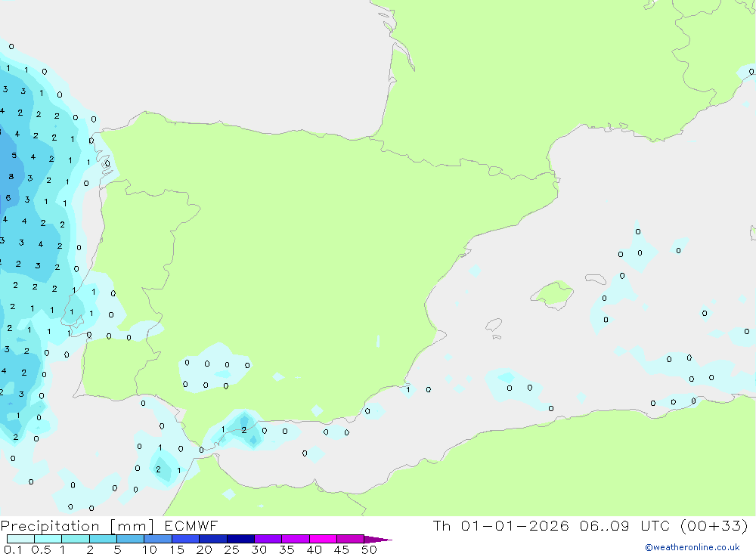
Task: Click the 'Th 01-01-2026' date text
Action: pyautogui.click(x=501, y=525)
